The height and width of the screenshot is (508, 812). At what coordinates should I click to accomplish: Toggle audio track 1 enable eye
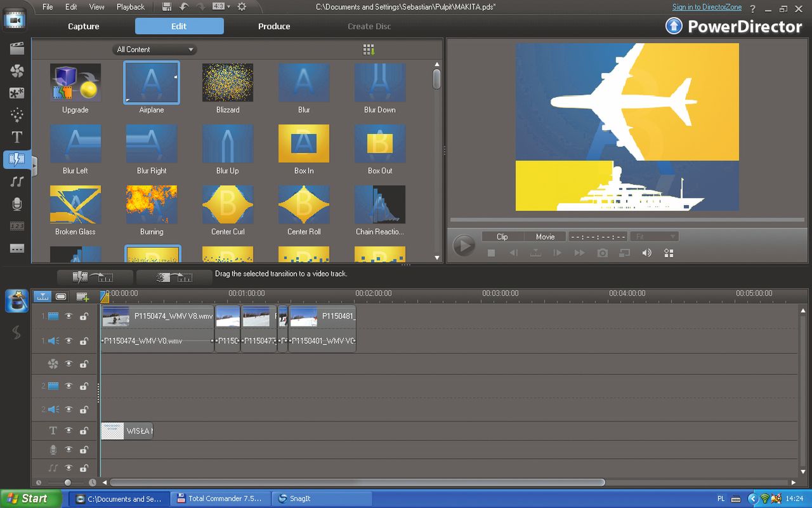(69, 341)
